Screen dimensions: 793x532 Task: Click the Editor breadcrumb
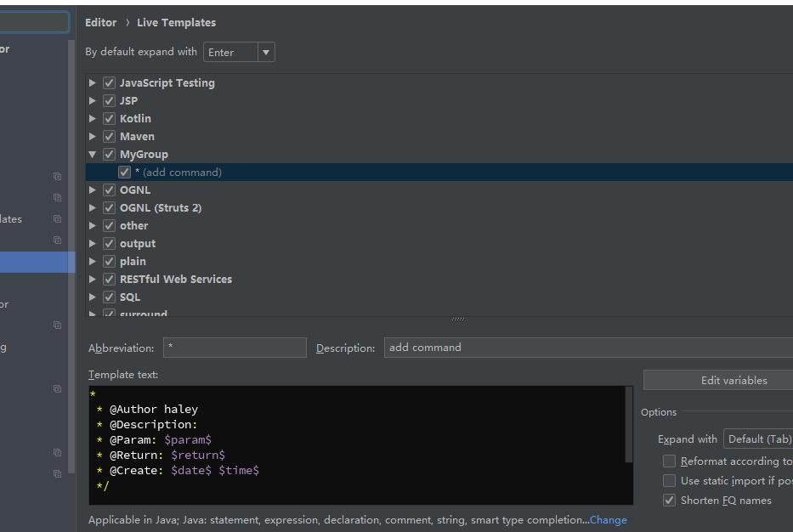click(x=100, y=22)
